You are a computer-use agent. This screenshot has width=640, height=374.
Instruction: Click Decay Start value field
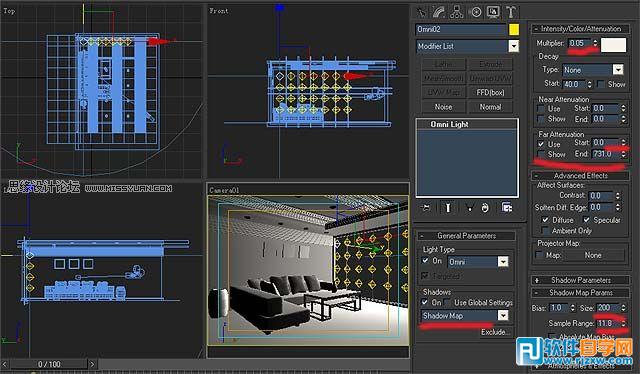tap(574, 84)
